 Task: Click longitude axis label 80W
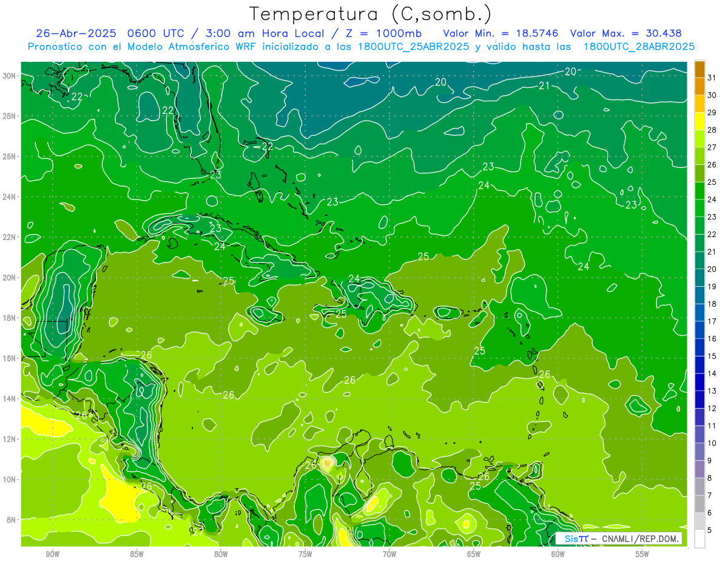click(221, 554)
